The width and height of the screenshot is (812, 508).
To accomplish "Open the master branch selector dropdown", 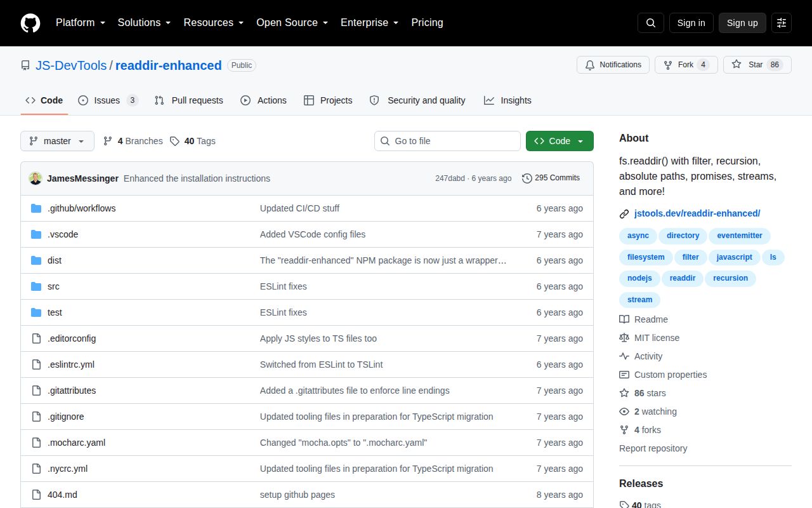I will point(57,141).
